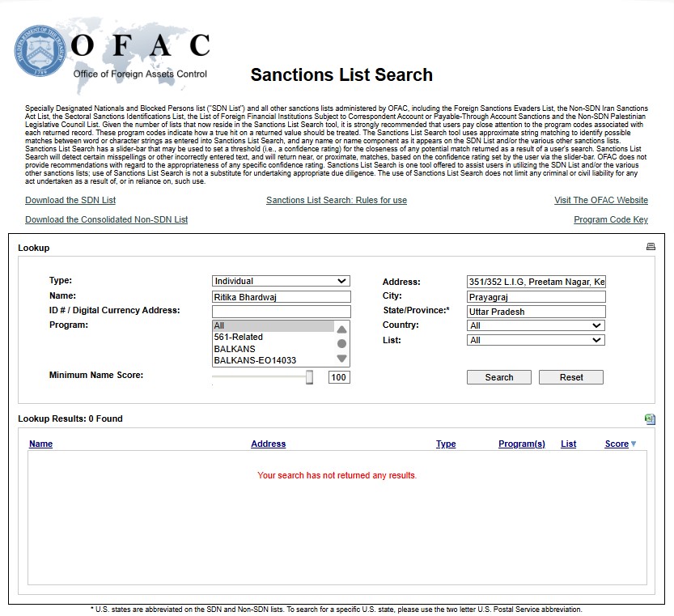The image size is (674, 616).
Task: Select BALKANS in the Program list
Action: [235, 349]
